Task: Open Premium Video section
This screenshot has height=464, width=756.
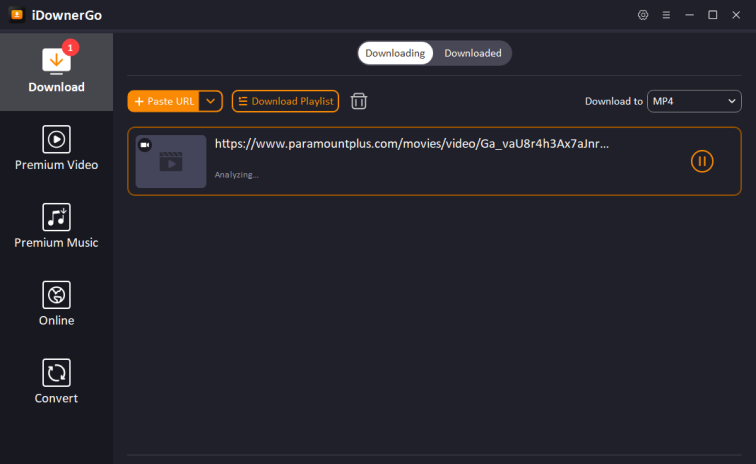Action: click(56, 148)
